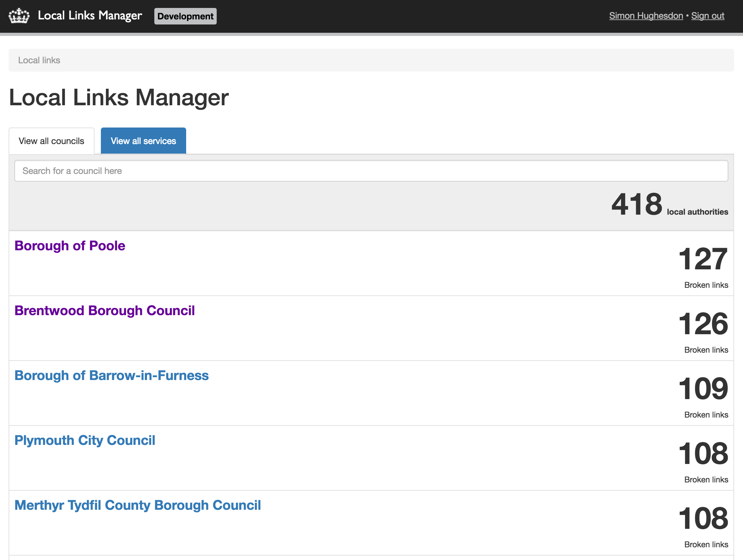Click Plymouth's 108 broken links count
The image size is (743, 560).
point(703,453)
